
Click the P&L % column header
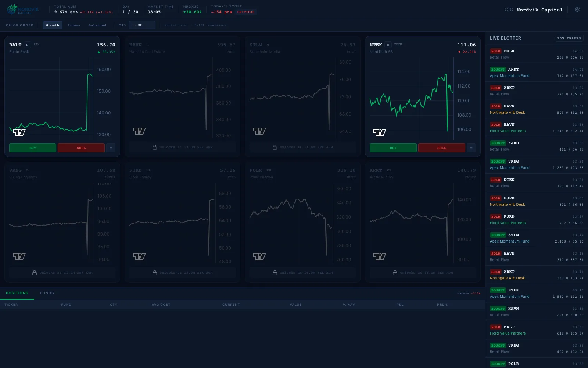(x=443, y=305)
